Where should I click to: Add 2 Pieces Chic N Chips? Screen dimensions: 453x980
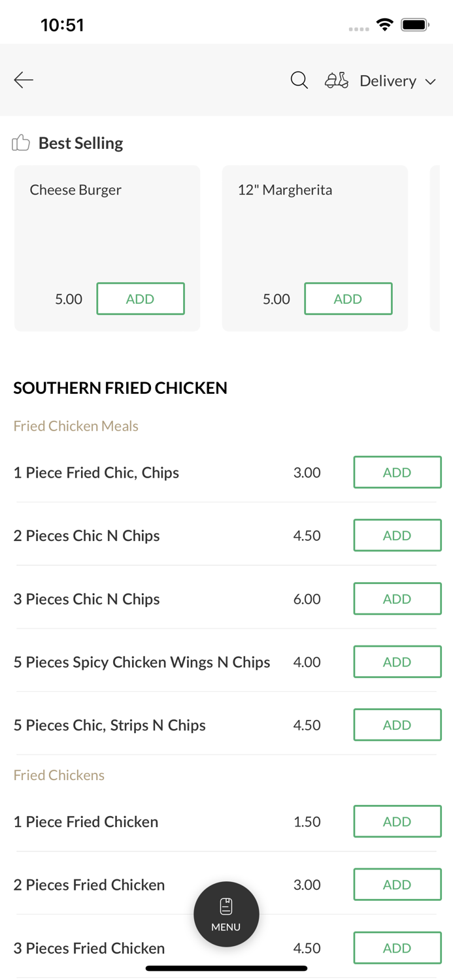coord(397,535)
